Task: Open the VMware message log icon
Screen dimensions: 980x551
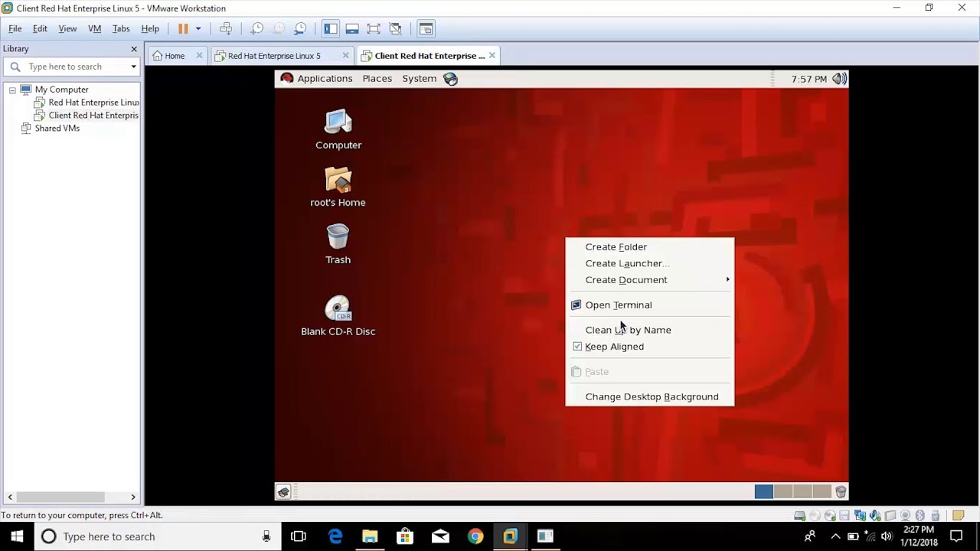Action: pyautogui.click(x=959, y=516)
